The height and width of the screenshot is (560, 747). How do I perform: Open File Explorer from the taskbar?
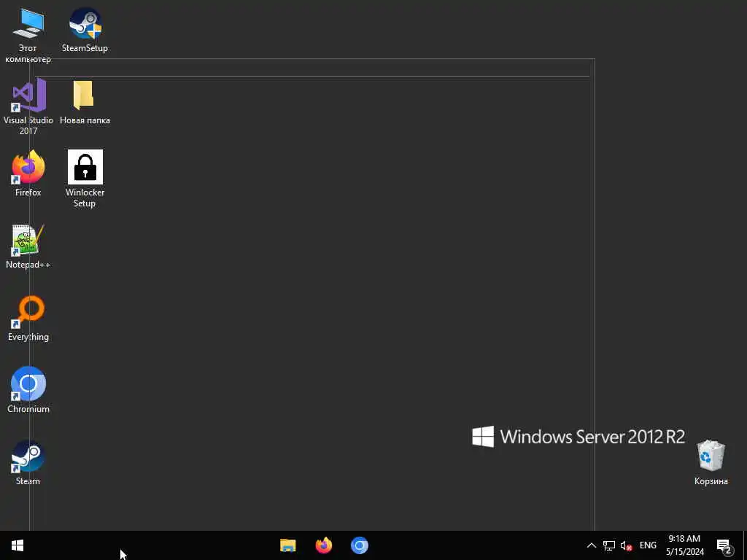click(287, 545)
